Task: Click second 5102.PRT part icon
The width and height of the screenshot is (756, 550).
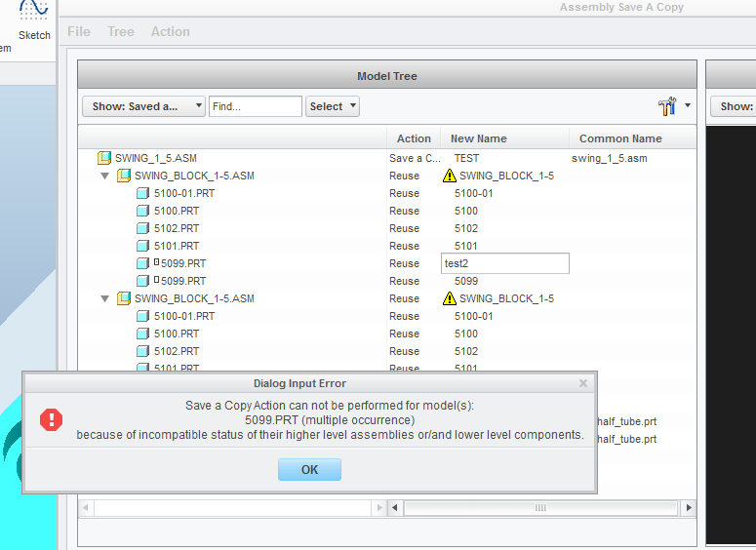Action: click(142, 351)
